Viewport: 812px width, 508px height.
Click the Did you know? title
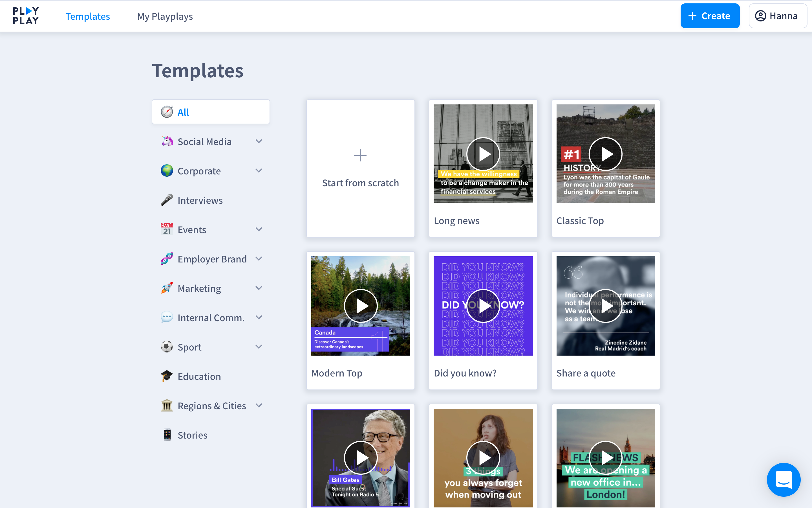465,373
